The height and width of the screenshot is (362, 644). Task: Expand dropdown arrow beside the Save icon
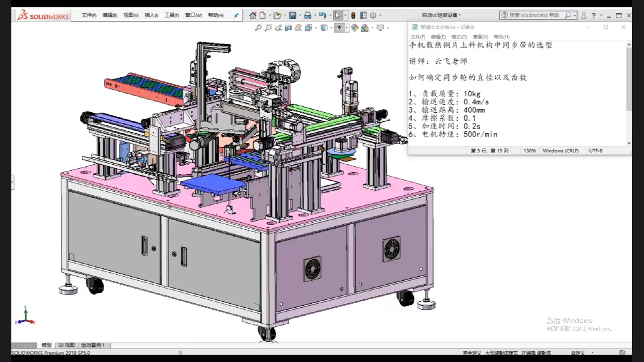tap(300, 15)
